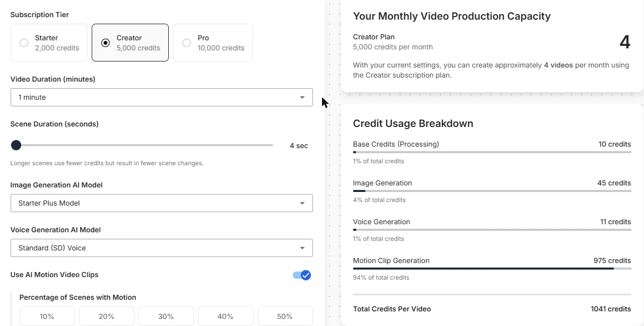Click the 'Credit Usage Breakdown' heading
644x326 pixels.
click(413, 123)
